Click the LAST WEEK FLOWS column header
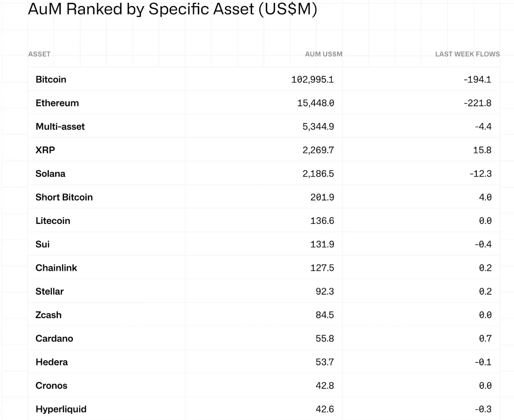 tap(467, 54)
